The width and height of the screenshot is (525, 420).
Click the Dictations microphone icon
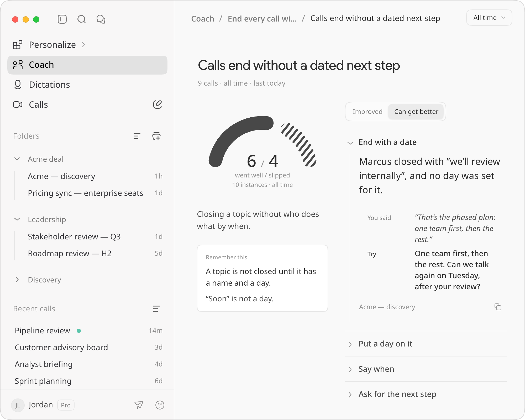(x=18, y=85)
